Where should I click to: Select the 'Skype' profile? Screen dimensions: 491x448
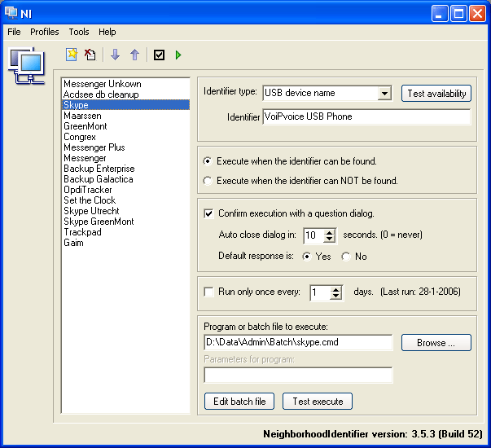pyautogui.click(x=125, y=105)
